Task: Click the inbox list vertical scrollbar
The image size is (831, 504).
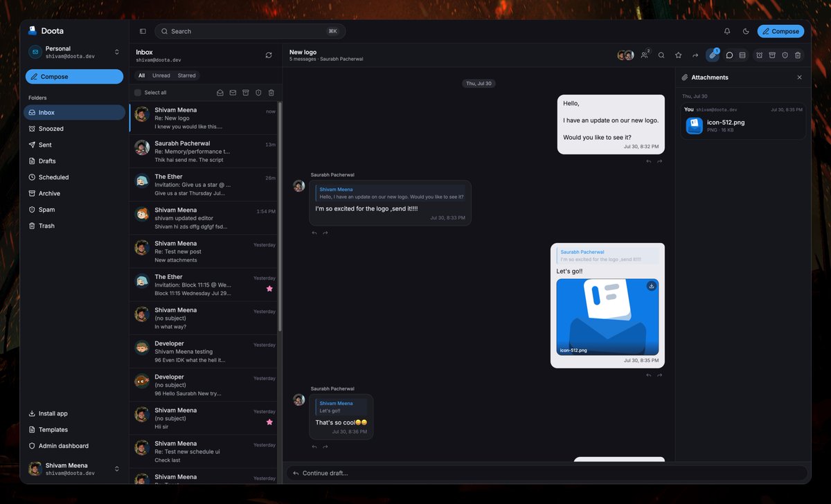Action: 280,217
